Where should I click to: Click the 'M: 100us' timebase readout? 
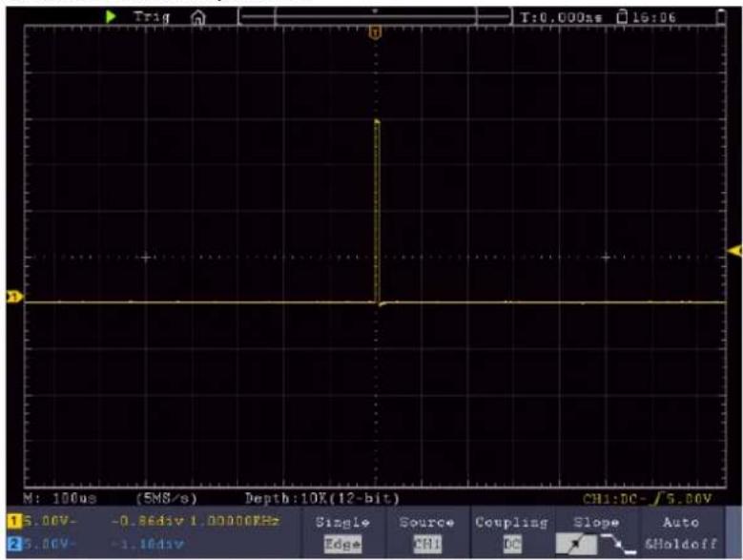click(x=60, y=498)
